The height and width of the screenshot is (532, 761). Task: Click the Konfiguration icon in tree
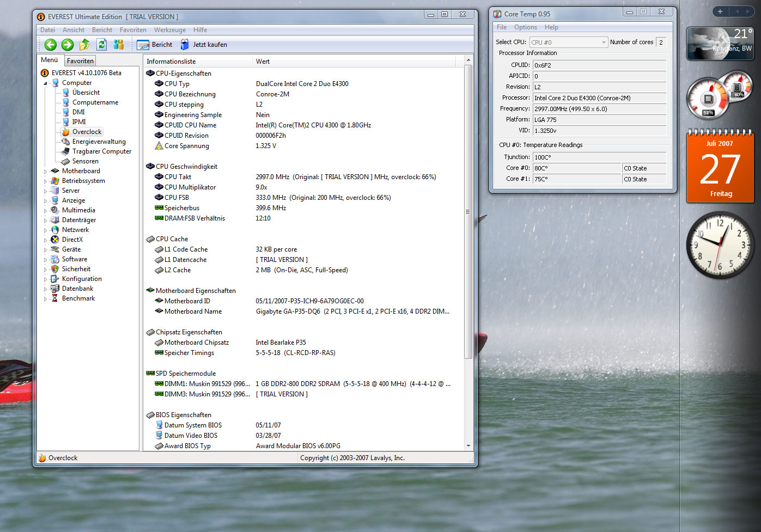[x=55, y=279]
